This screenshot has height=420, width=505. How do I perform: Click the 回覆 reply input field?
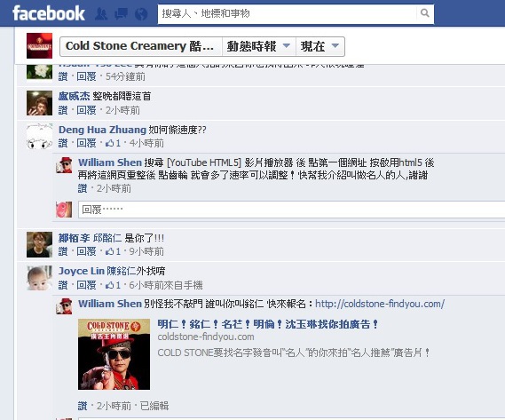coord(291,210)
